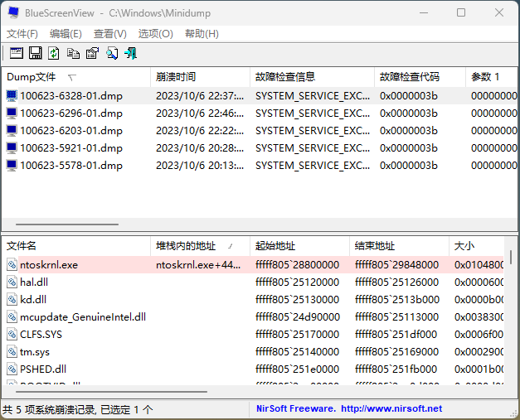Click the file icon beside hal.dll
This screenshot has width=520, height=420.
(x=12, y=282)
